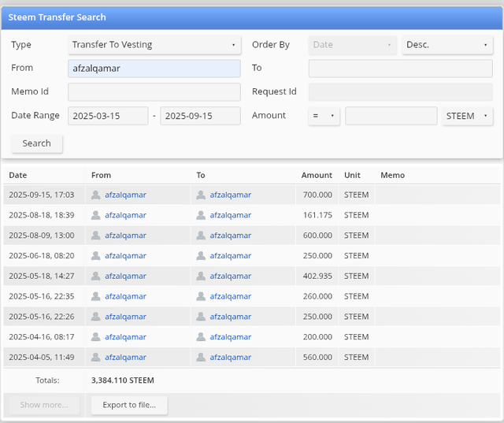Select the amount cell 200.000
This screenshot has width=504, height=423.
point(317,337)
